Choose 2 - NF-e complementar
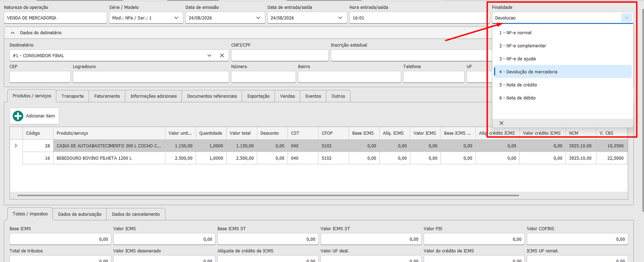 (563, 46)
